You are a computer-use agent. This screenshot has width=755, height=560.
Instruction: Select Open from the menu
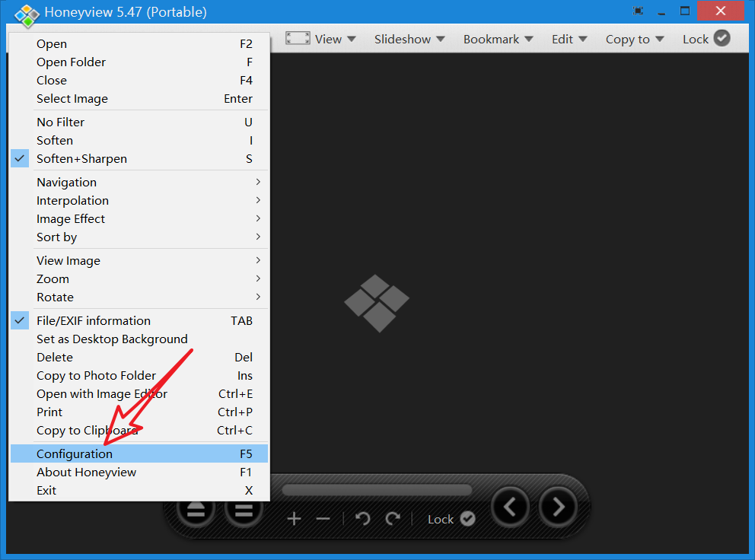click(x=139, y=44)
